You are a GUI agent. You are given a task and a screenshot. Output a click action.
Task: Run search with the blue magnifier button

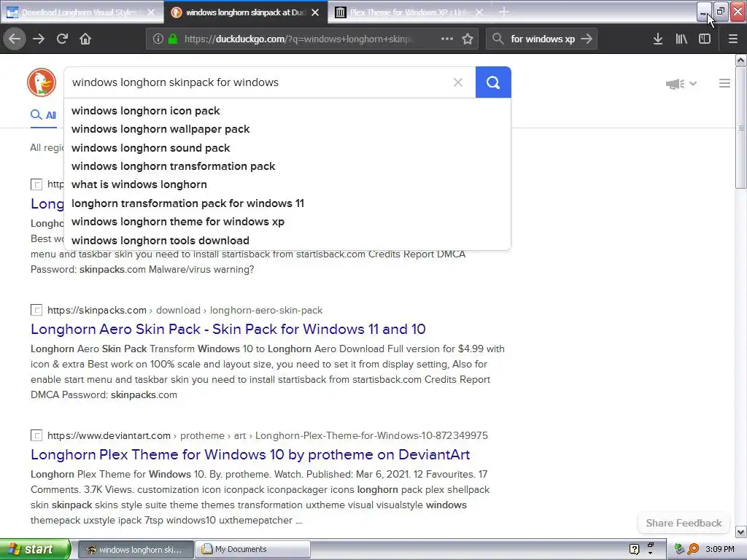493,82
